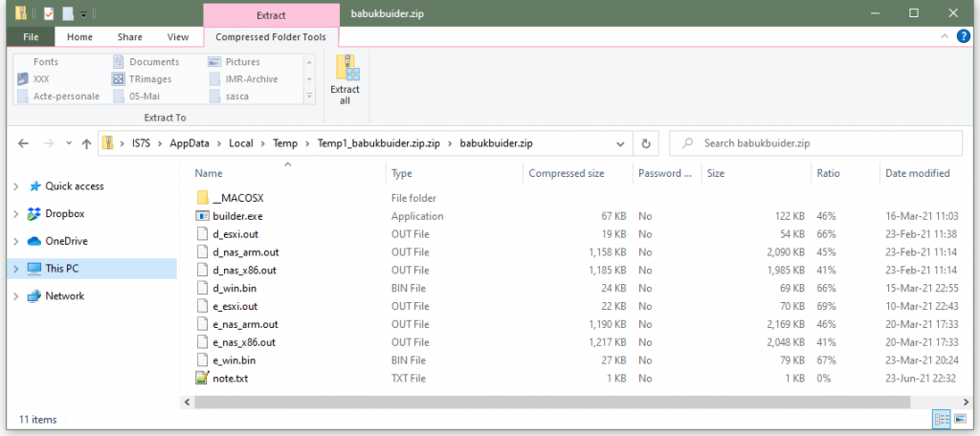Navigate back with the left arrow

tap(24, 143)
